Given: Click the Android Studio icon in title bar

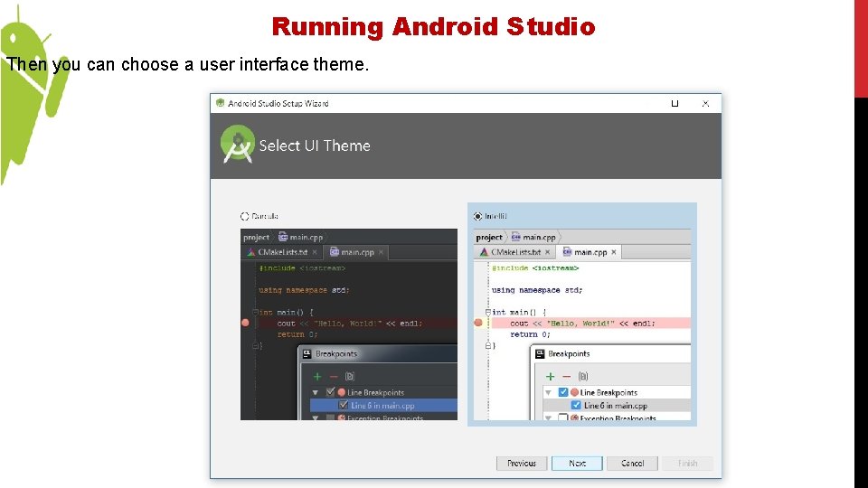Looking at the screenshot, I should click(221, 103).
